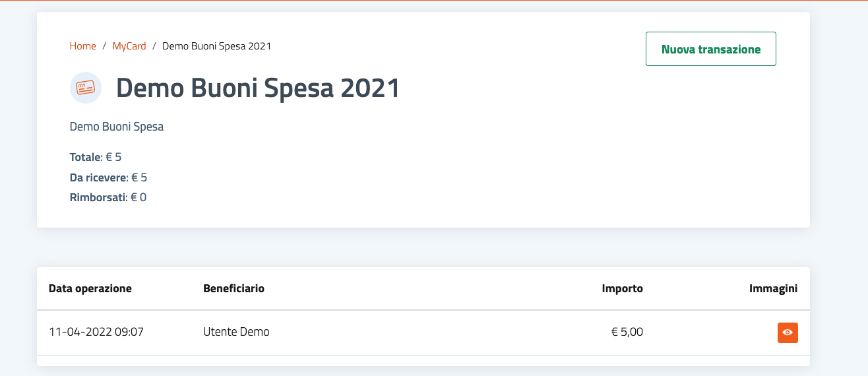Click the Beneficiario column header

pyautogui.click(x=233, y=288)
